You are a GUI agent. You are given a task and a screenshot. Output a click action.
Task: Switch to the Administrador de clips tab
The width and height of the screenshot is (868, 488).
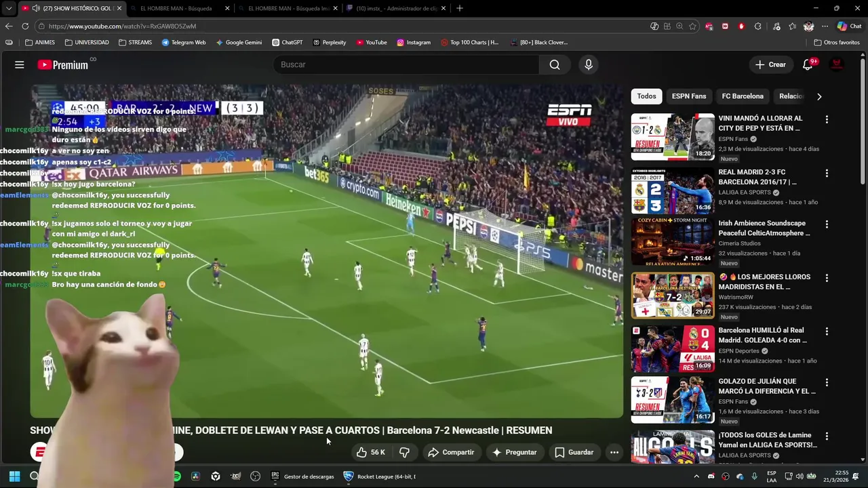coord(396,8)
